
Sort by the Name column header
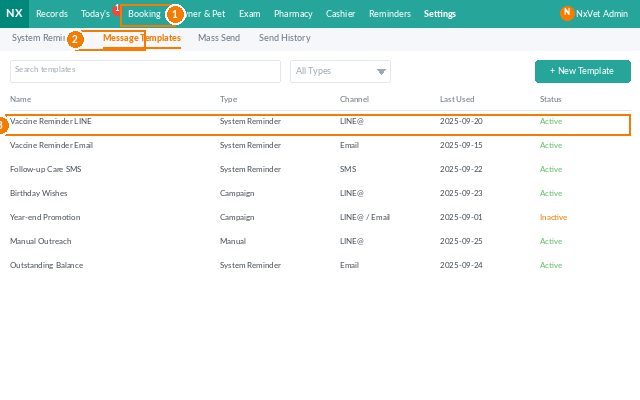[x=20, y=99]
